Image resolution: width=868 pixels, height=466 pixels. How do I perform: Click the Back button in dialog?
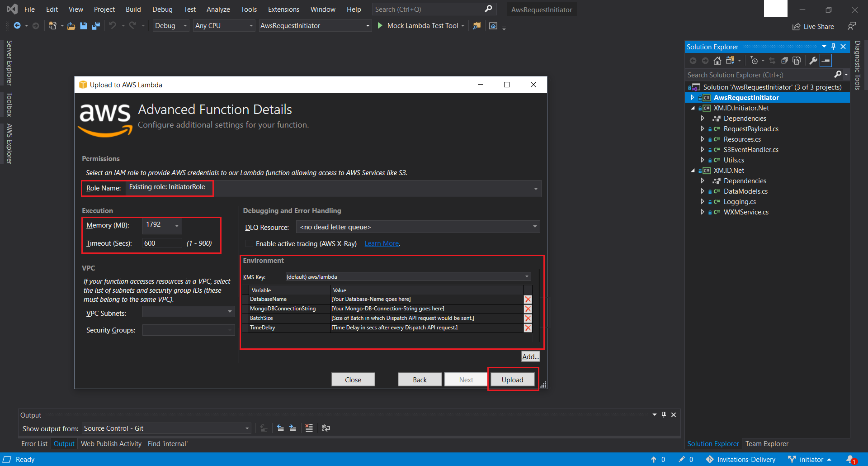[x=420, y=380]
